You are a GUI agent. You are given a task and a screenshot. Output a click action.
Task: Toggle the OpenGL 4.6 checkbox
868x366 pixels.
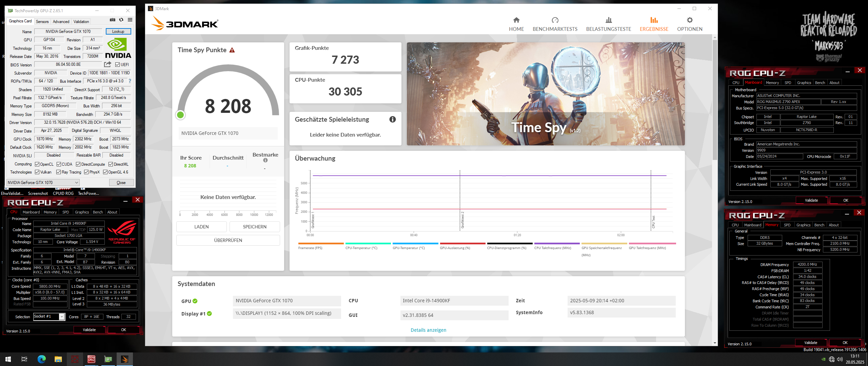coord(105,172)
